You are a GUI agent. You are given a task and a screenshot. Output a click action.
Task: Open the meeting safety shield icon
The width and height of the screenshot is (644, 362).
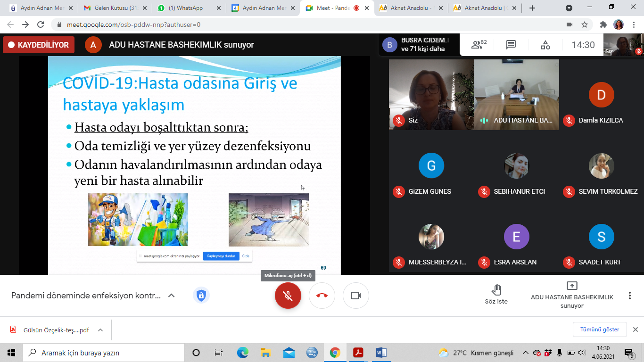point(201,296)
